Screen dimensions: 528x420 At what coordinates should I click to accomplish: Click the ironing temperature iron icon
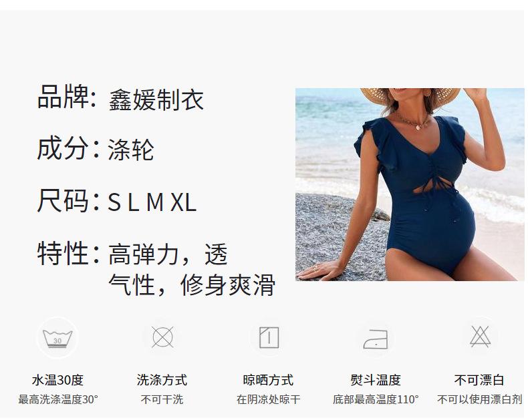click(x=376, y=339)
